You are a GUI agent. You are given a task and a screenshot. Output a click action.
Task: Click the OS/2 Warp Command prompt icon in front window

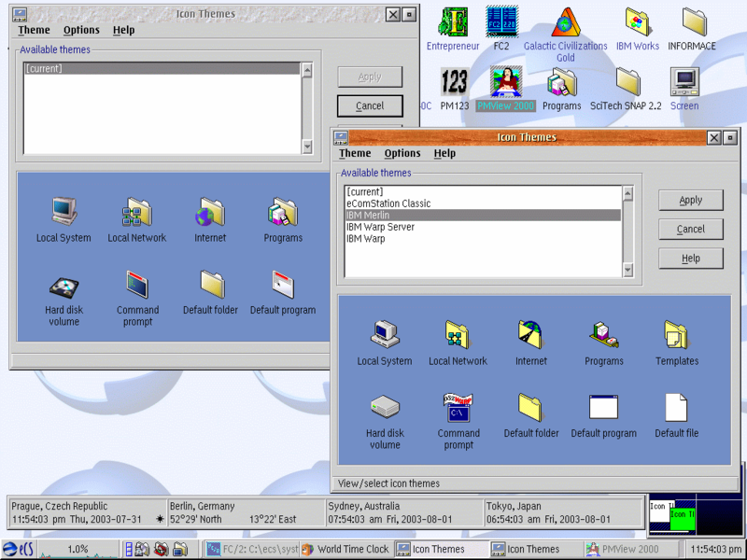tap(458, 408)
